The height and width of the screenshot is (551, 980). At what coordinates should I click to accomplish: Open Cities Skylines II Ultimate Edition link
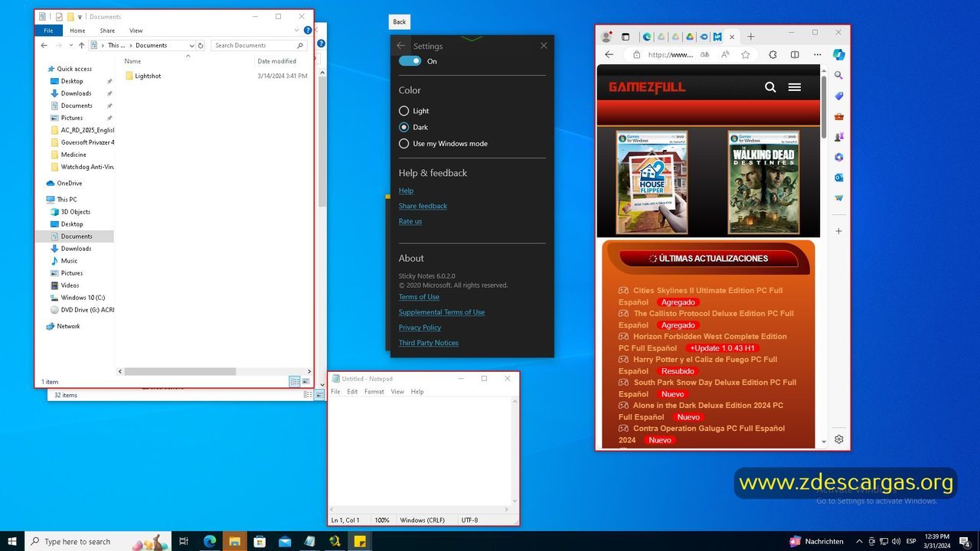click(x=701, y=296)
